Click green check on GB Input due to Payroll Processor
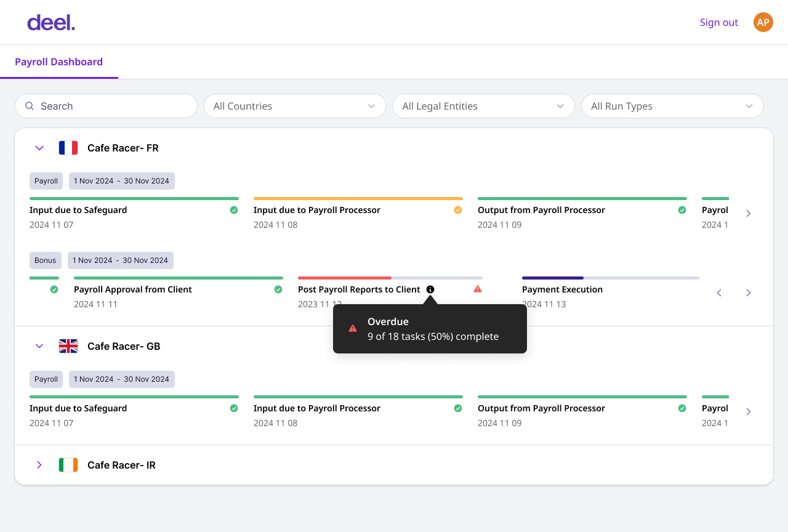Screen dimensions: 788x532 458,408
